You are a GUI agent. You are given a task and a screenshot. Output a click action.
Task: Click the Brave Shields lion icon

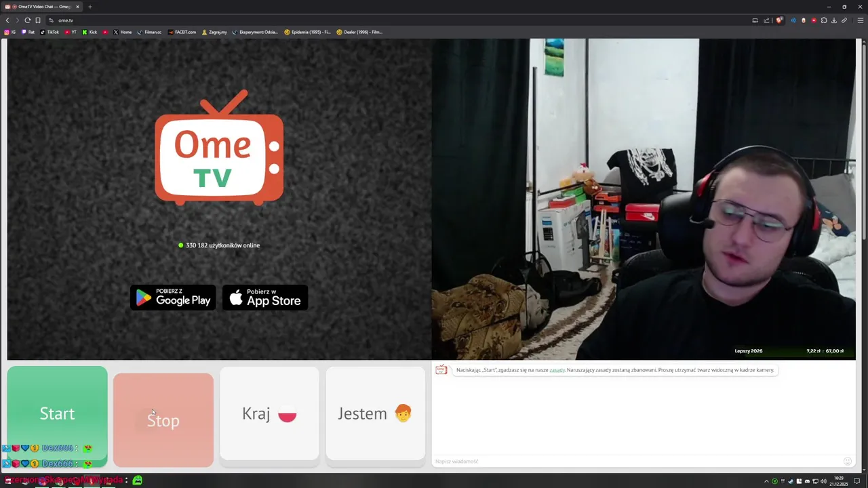(779, 20)
